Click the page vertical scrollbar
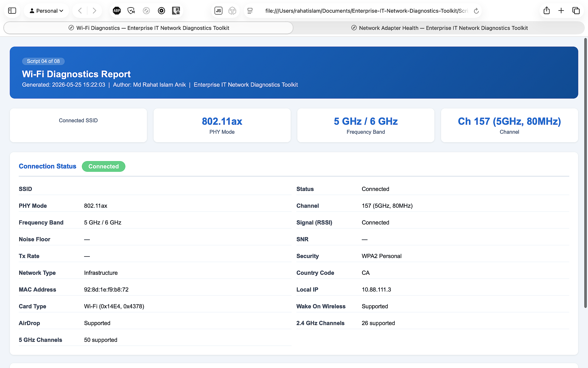588x368 pixels. [x=586, y=173]
